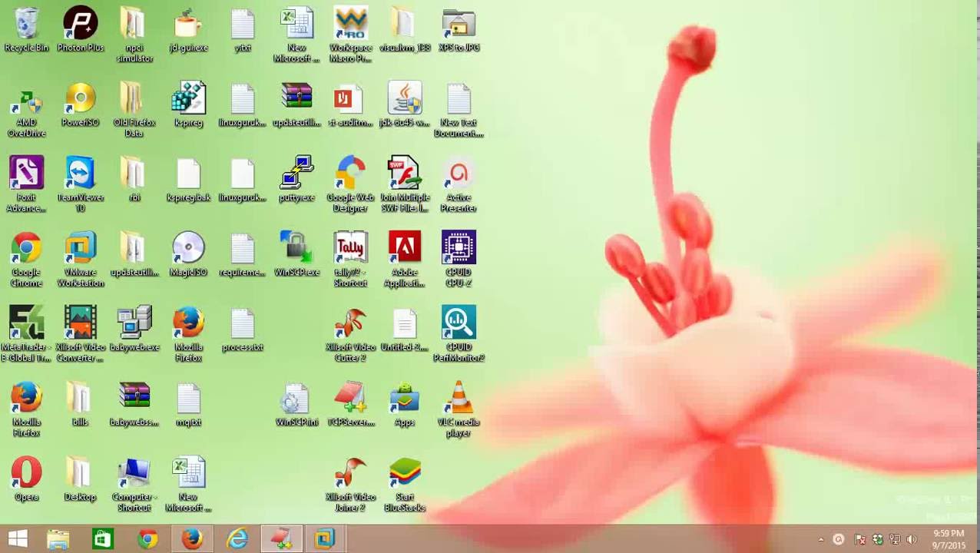Select the kspiregi.bak file
The height and width of the screenshot is (553, 980).
(188, 173)
